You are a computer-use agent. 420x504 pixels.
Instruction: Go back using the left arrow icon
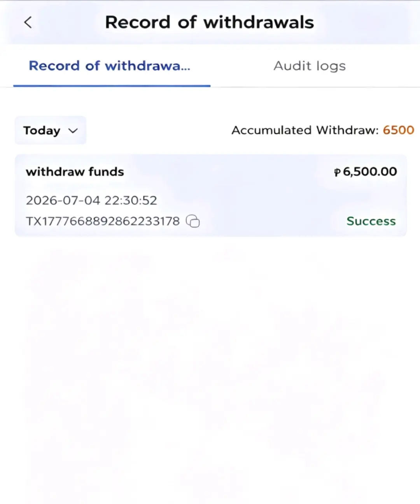[28, 22]
